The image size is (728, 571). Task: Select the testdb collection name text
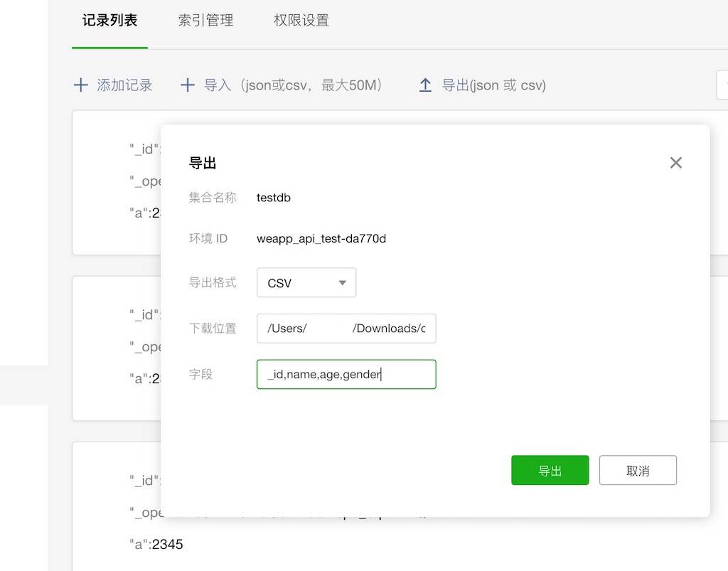[274, 198]
